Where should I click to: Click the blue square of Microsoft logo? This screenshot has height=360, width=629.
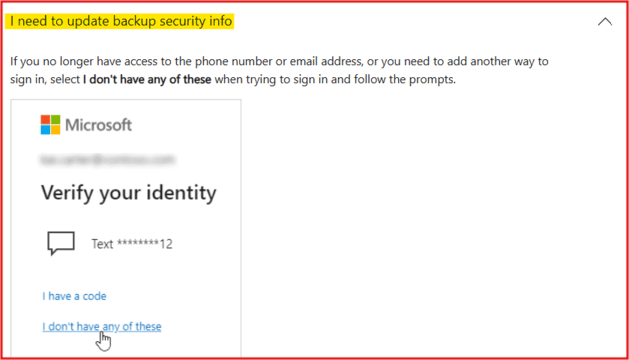point(45,130)
